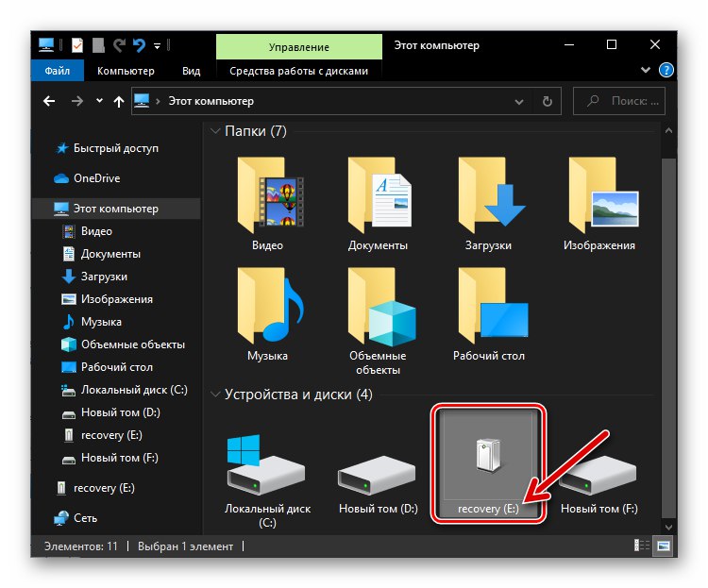Image resolution: width=708 pixels, height=588 pixels.
Task: Open the Вид ribbon tab
Action: tap(191, 71)
